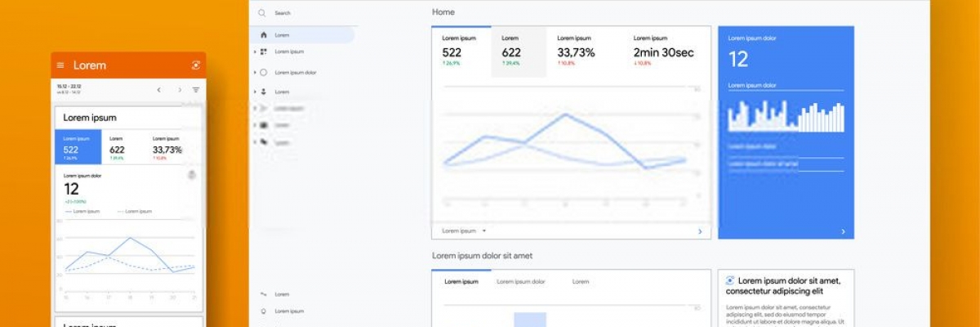Click the lightbulb icon at sidebar bottom
Screen dimensions: 980x327
tap(264, 311)
